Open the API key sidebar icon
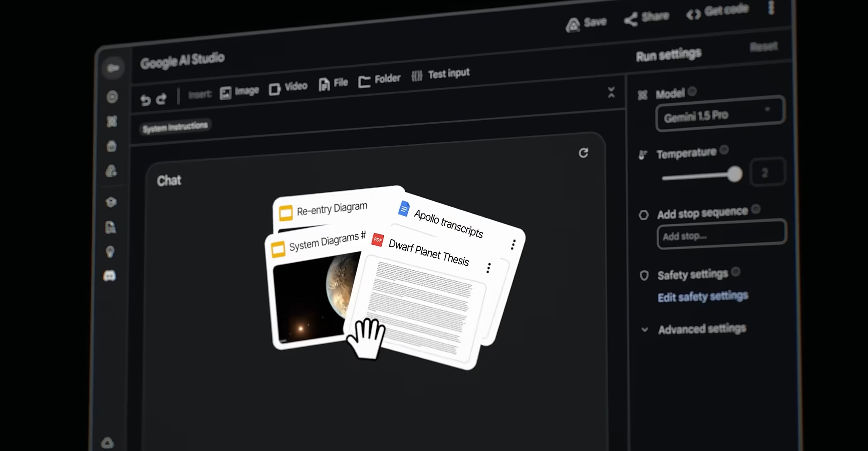868x451 pixels. pos(113,68)
